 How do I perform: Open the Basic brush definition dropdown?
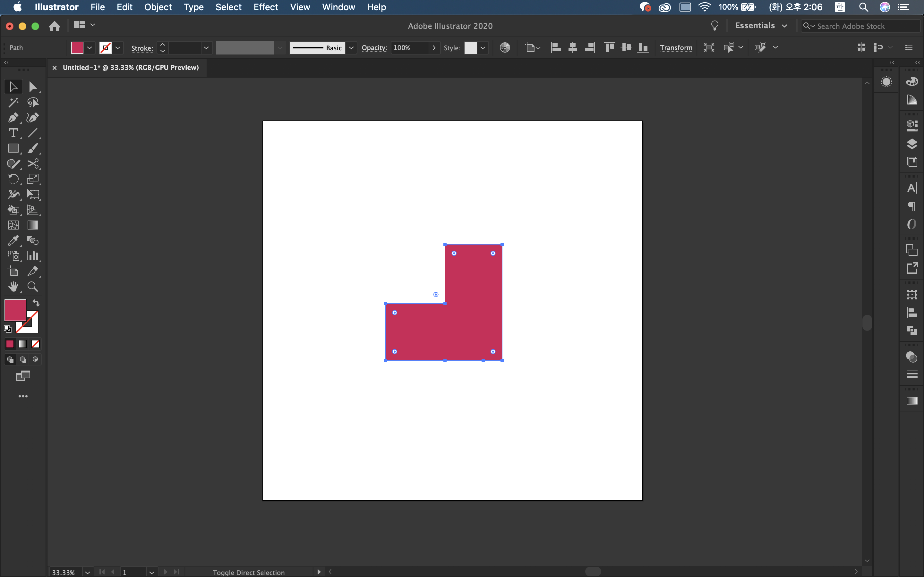pyautogui.click(x=351, y=48)
